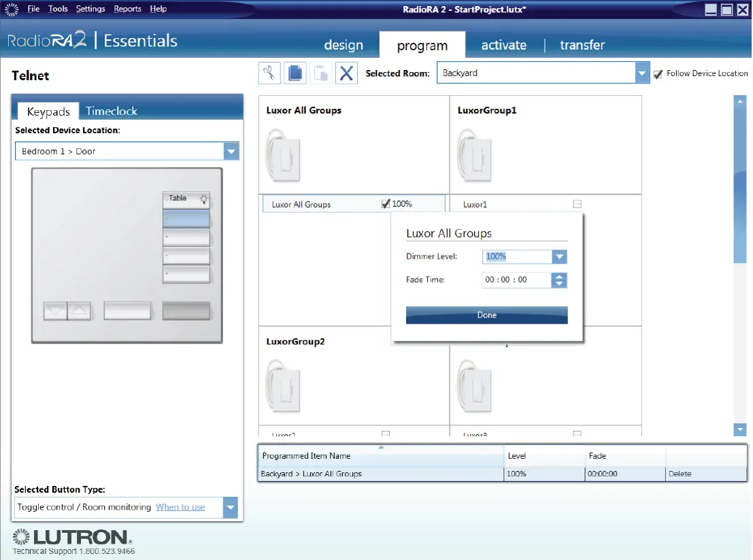Switch to the activate tab
The image size is (753, 560).
coord(504,45)
